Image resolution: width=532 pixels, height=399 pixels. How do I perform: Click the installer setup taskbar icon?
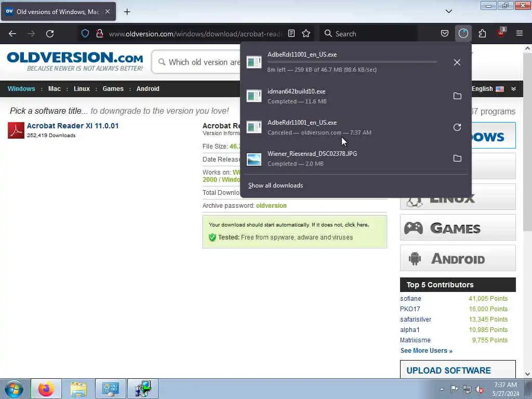(143, 389)
